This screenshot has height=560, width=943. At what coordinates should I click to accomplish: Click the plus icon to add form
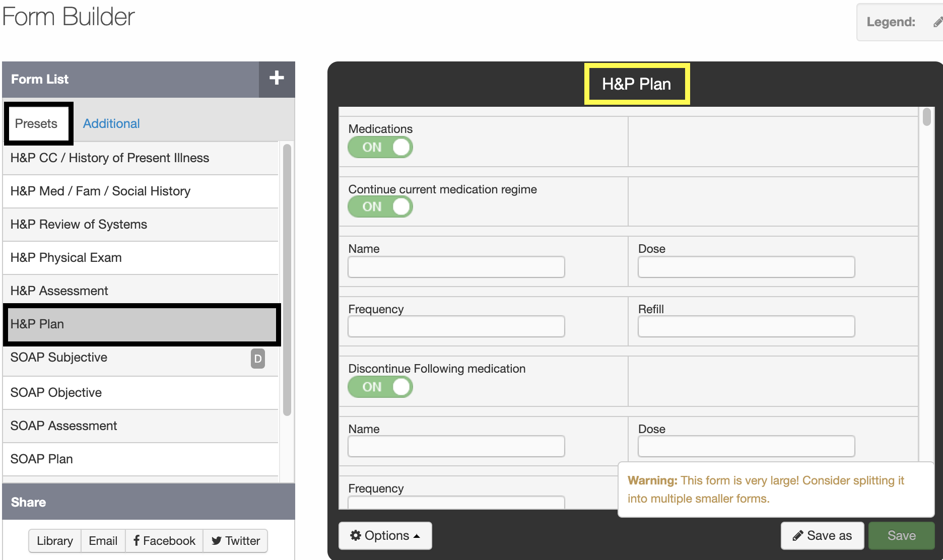(277, 79)
